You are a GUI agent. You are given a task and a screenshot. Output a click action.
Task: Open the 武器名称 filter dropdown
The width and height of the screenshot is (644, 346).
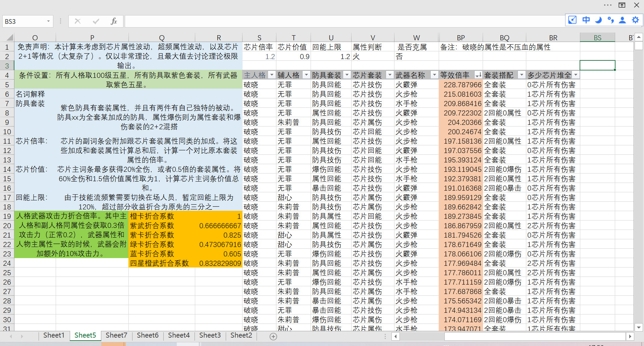pyautogui.click(x=434, y=75)
